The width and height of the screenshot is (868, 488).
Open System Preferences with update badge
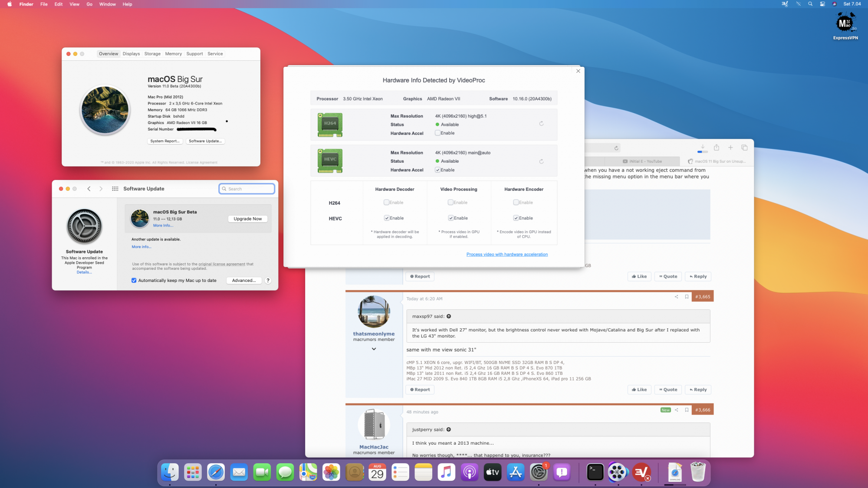point(539,472)
